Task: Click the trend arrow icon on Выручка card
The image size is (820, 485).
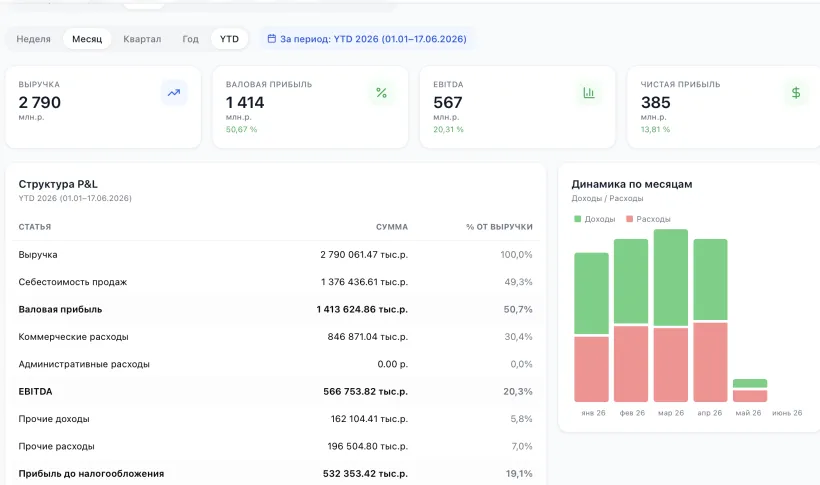Action: 174,93
